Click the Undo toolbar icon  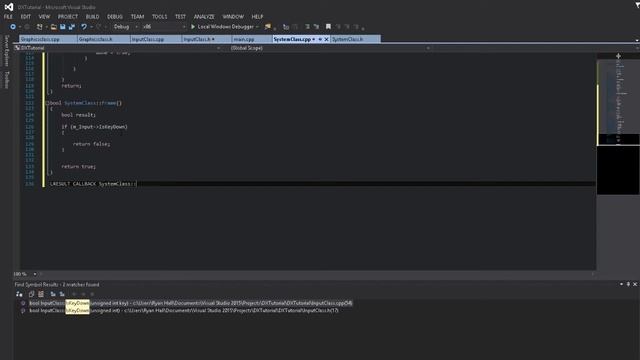pos(84,27)
